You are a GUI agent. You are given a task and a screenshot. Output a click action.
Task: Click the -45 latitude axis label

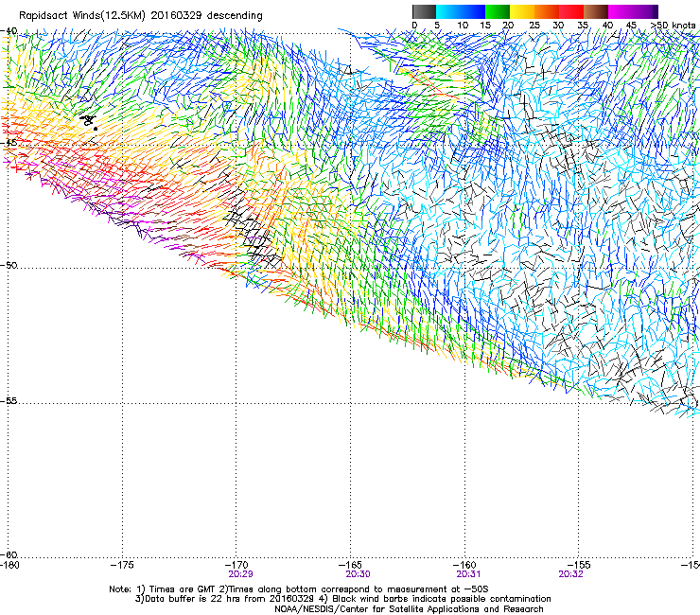coord(9,143)
